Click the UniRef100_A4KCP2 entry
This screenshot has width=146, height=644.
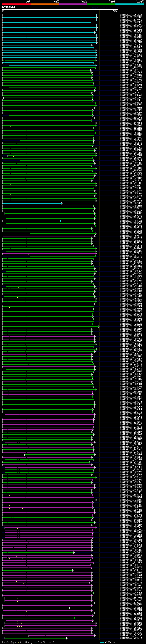click(131, 347)
